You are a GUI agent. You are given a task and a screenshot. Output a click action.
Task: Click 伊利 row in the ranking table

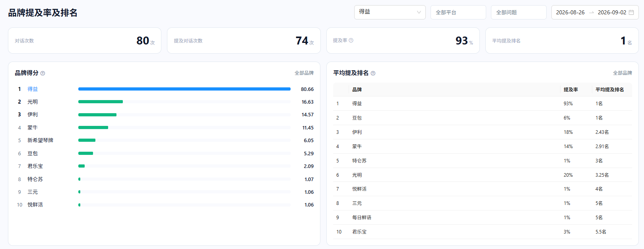tap(483, 132)
